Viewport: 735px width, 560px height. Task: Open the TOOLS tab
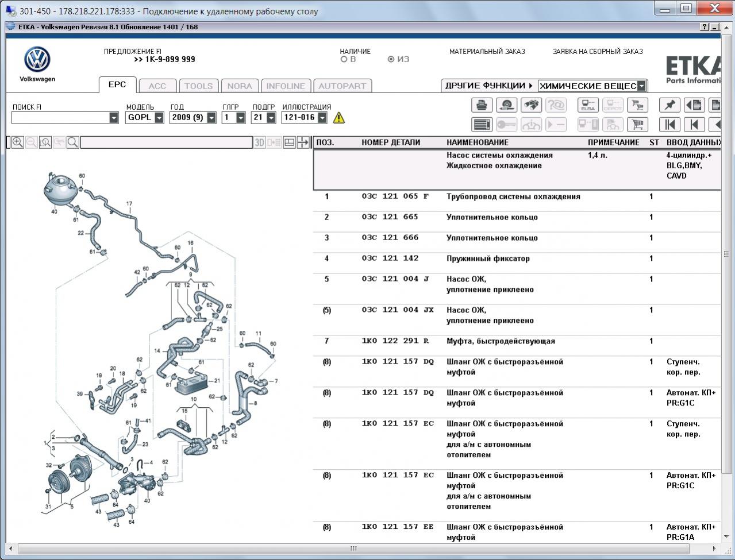point(198,86)
